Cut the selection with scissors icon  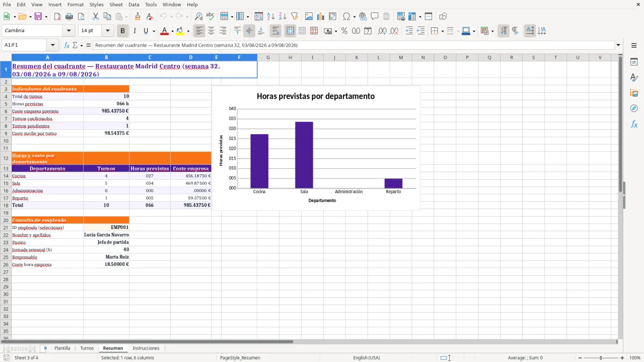tap(95, 17)
